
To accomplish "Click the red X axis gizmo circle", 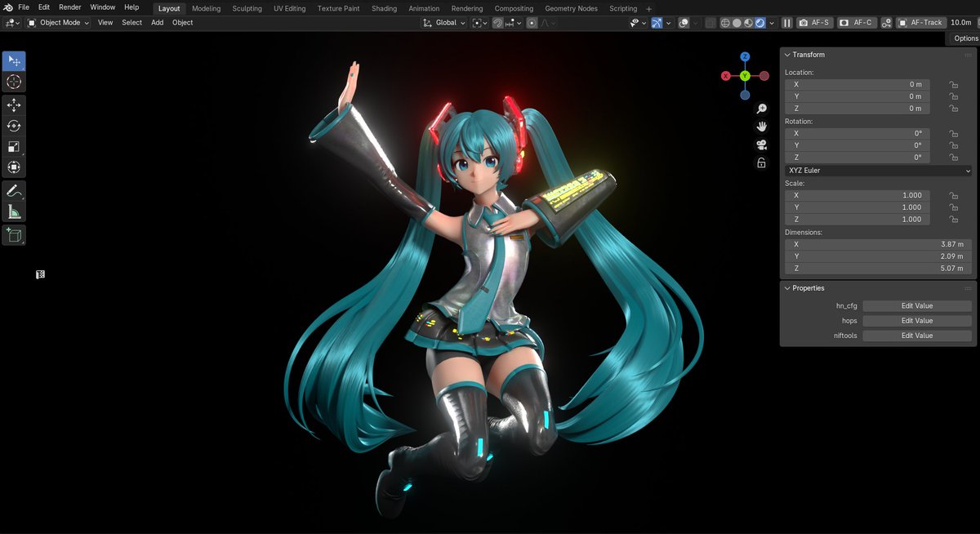I will click(725, 76).
